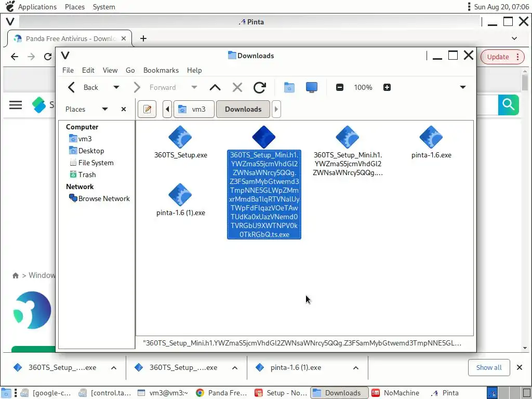This screenshot has height=399, width=532.
Task: Click the teal website search button
Action: click(508, 105)
